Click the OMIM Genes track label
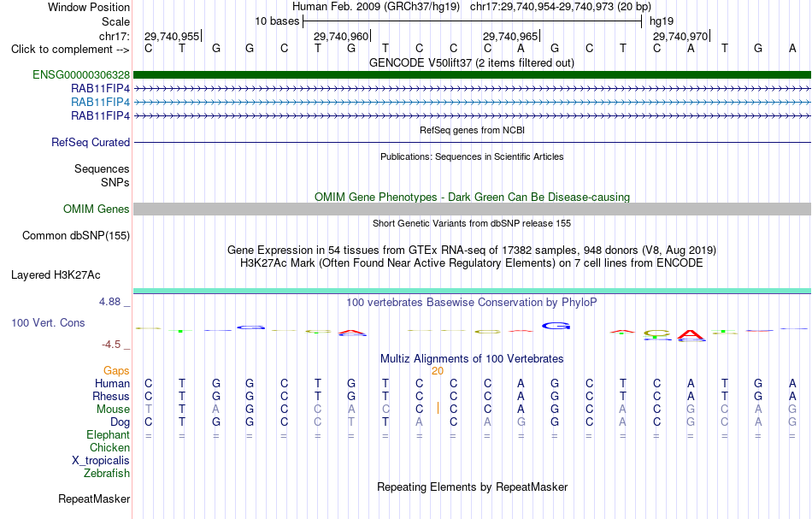 (x=97, y=209)
